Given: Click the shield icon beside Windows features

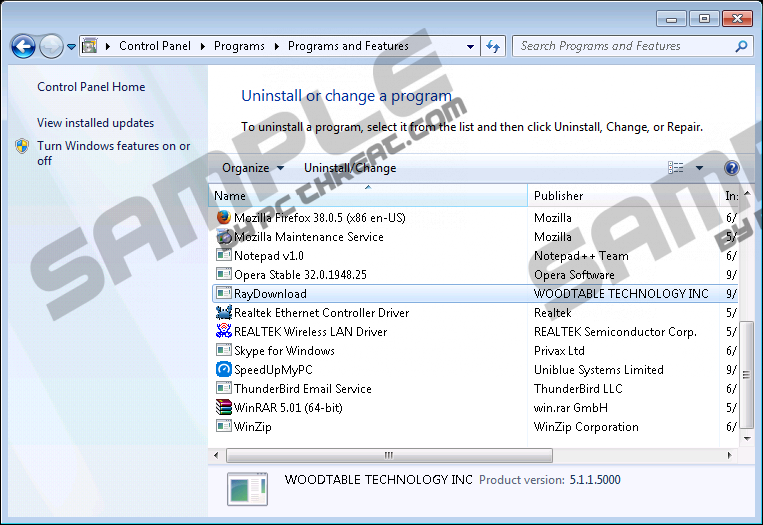Looking at the screenshot, I should tap(22, 146).
